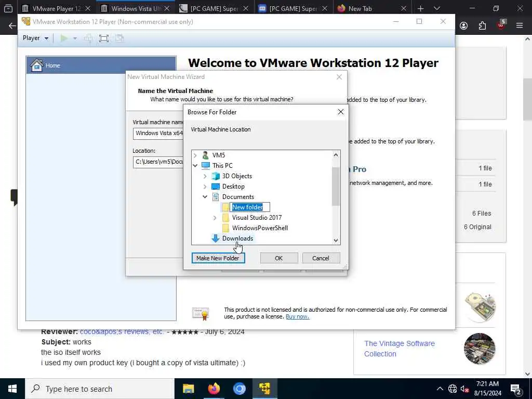Click the coco's reviews reviewer link

pos(122,332)
